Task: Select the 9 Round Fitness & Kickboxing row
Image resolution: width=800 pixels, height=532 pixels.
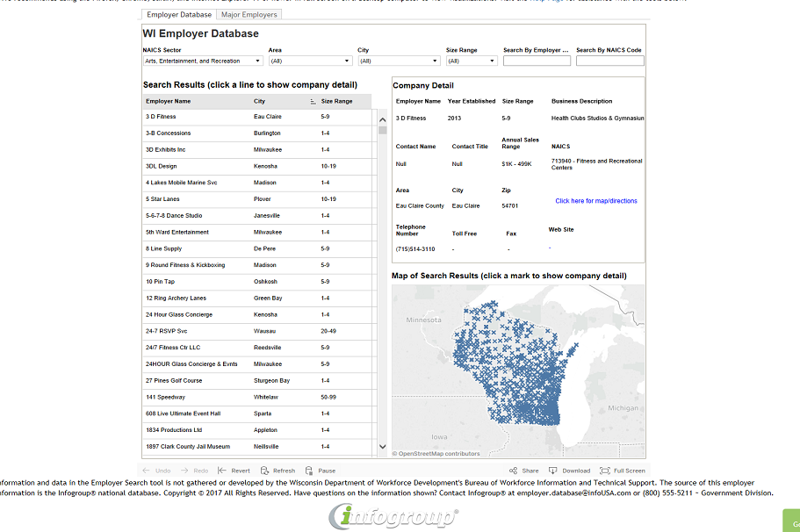Action: click(x=257, y=265)
